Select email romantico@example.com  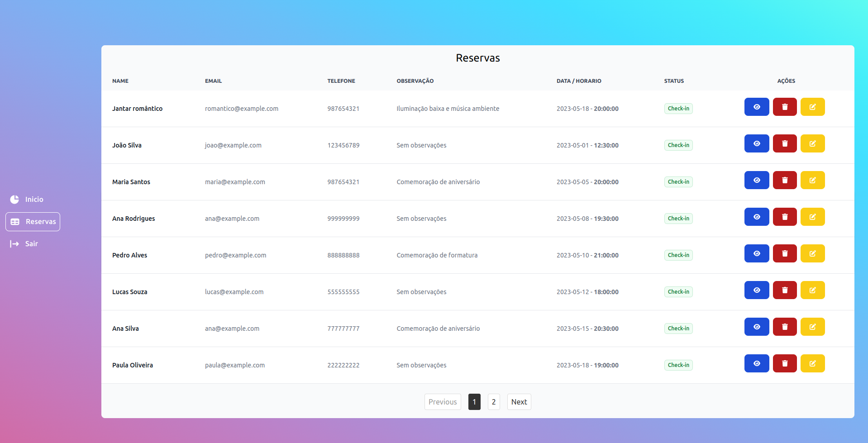pyautogui.click(x=242, y=109)
